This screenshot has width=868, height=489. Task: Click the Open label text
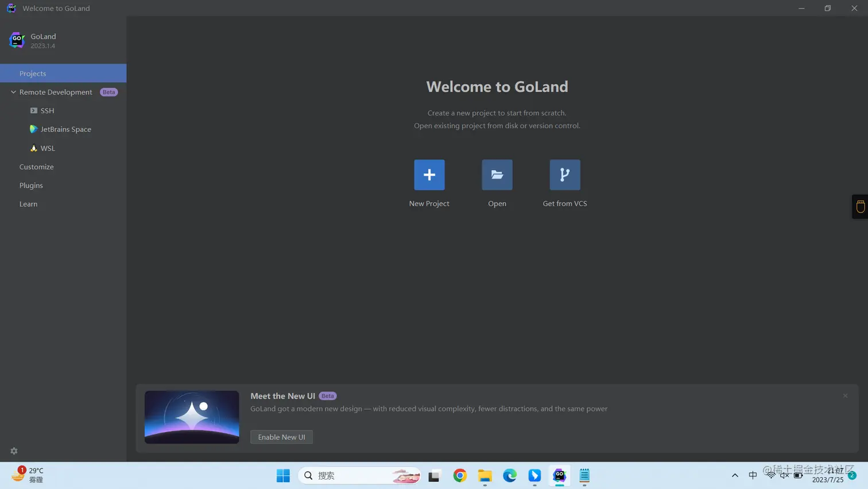click(497, 203)
